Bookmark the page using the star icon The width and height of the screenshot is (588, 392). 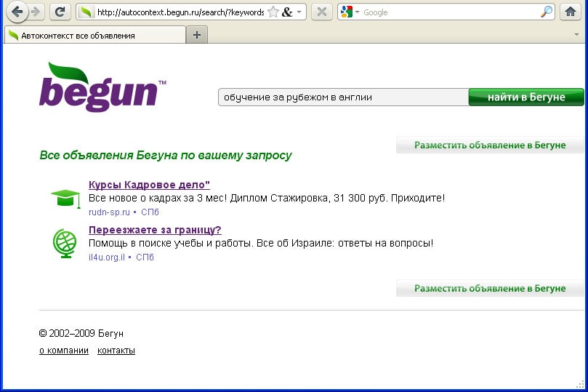point(273,12)
